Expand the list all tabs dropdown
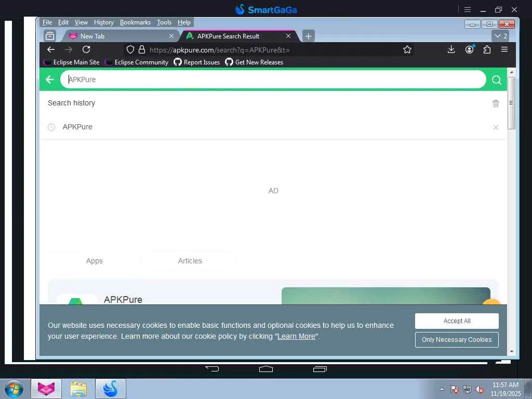 point(500,36)
